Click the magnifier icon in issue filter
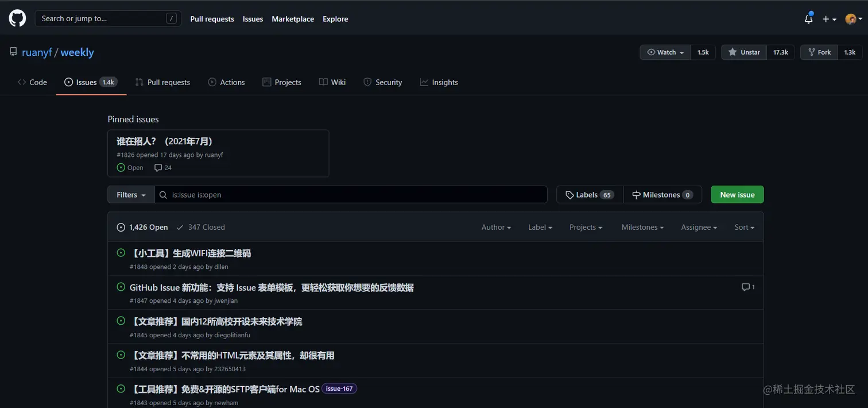 (x=163, y=195)
